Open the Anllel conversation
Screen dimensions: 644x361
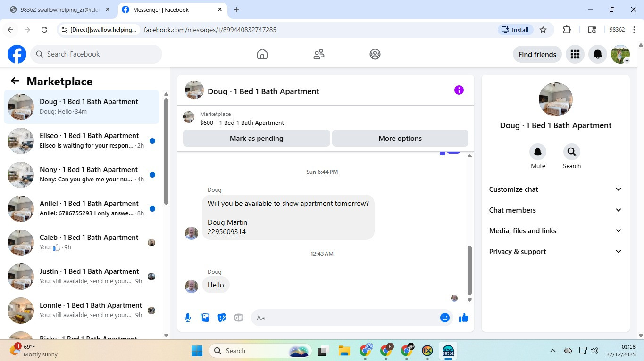point(81,209)
